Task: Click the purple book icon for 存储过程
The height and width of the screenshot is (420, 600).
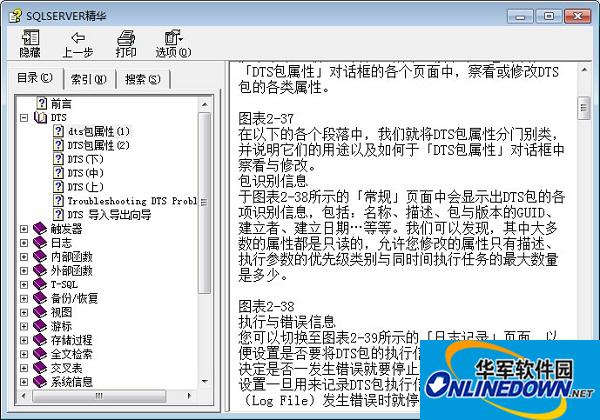Action: click(40, 340)
